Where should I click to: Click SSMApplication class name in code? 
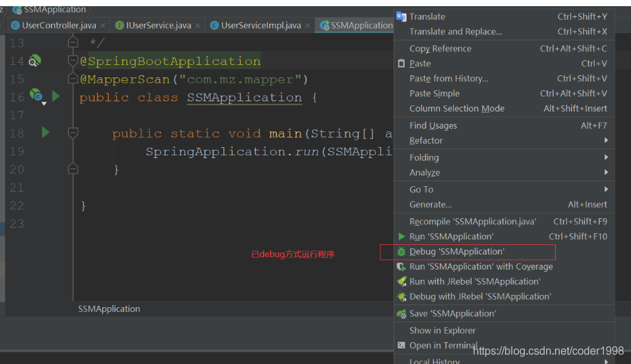(244, 97)
